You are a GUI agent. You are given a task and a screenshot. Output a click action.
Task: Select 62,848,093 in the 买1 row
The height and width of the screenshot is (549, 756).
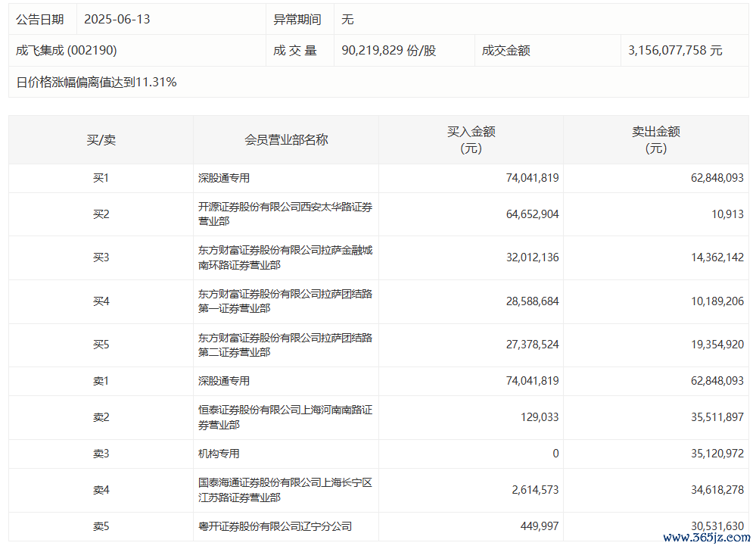click(717, 178)
